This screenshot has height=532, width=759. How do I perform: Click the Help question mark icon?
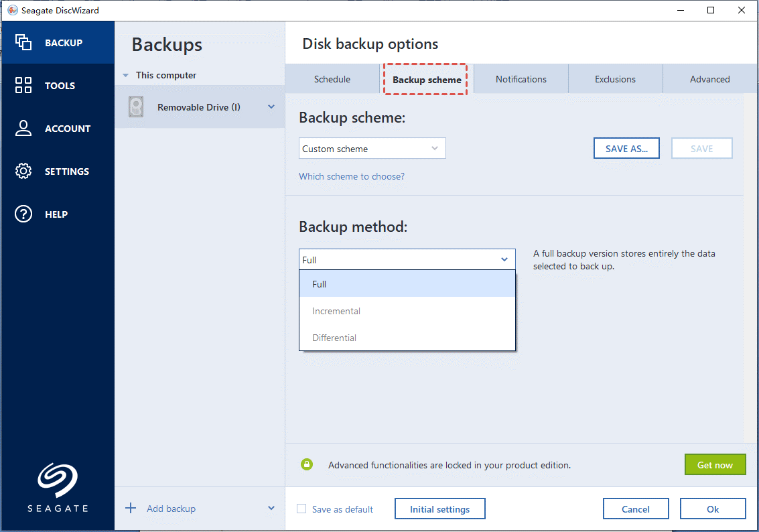[23, 214]
